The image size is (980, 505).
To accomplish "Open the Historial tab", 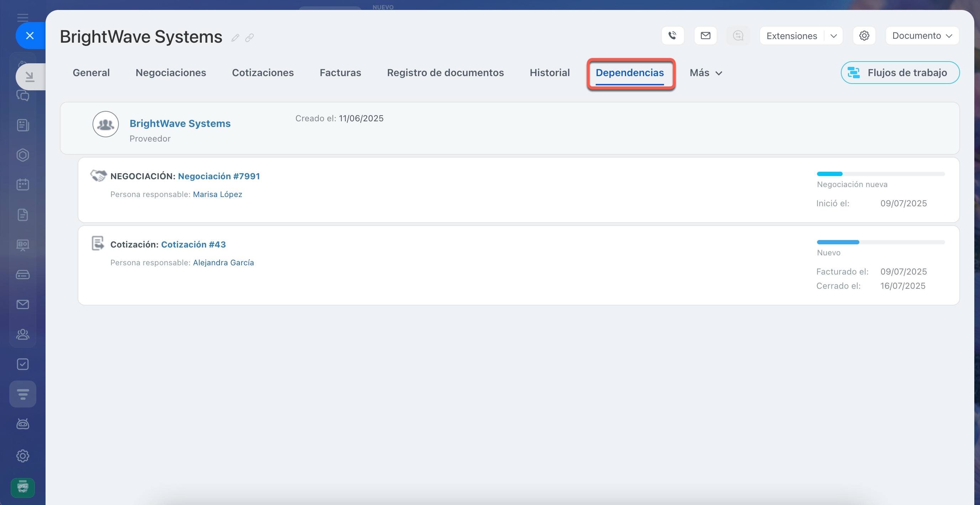I will pyautogui.click(x=550, y=73).
